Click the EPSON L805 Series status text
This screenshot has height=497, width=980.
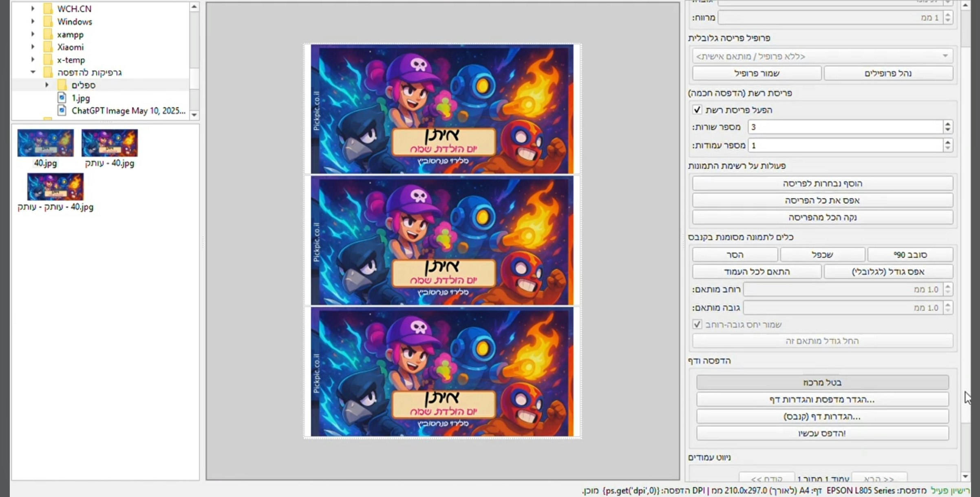pos(861,490)
